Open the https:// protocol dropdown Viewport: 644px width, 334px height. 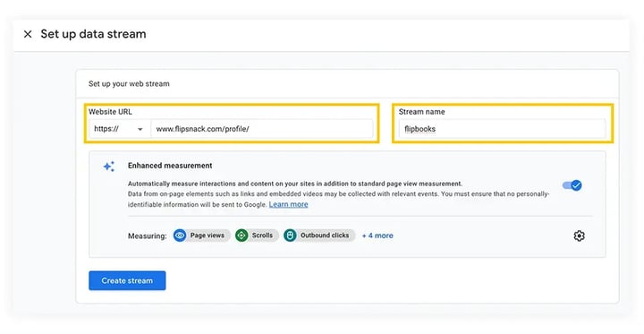click(x=120, y=129)
